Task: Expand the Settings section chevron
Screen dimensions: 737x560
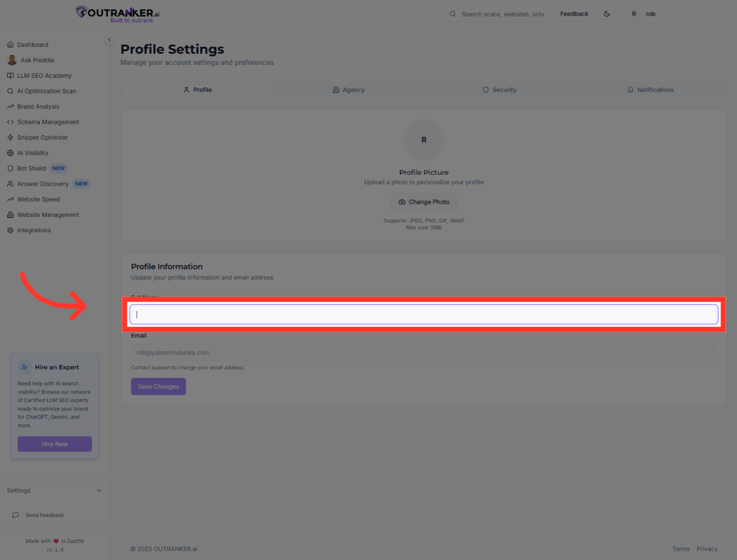Action: tap(99, 491)
